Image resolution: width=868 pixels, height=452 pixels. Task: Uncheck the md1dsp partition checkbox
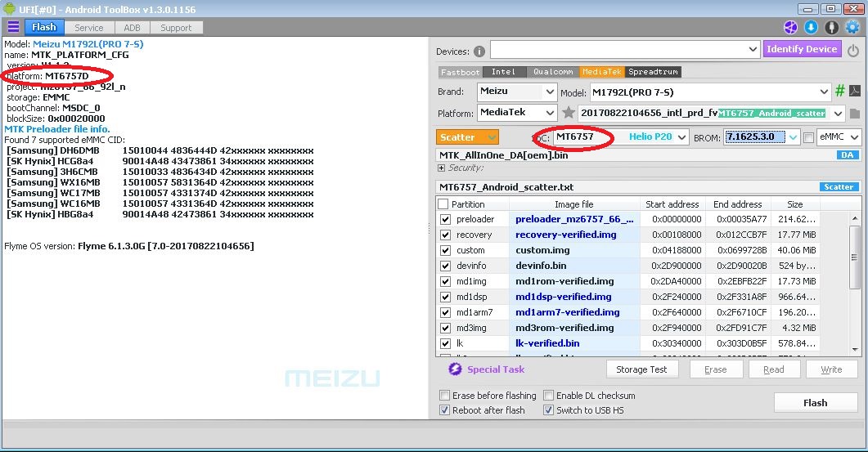(445, 297)
